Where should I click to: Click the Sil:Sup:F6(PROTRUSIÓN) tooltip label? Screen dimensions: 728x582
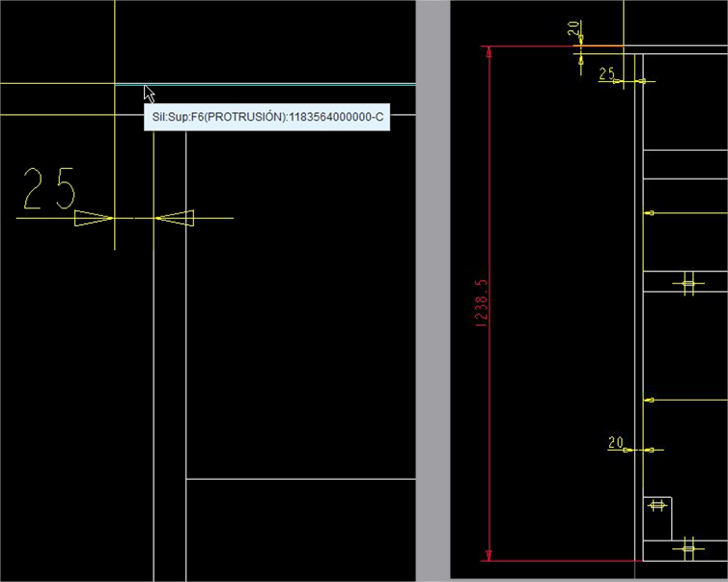[266, 117]
